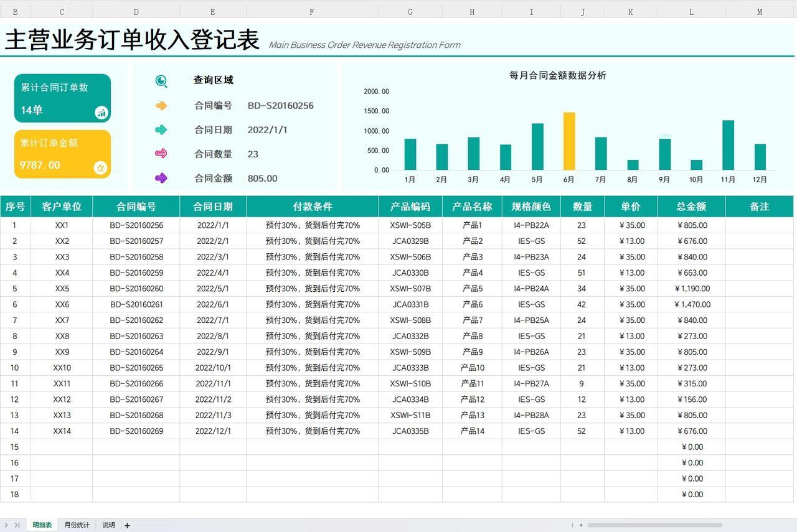Screen dimensions: 797x532
Task: Click the 9787.00 cumulative amount value
Action: coord(40,165)
